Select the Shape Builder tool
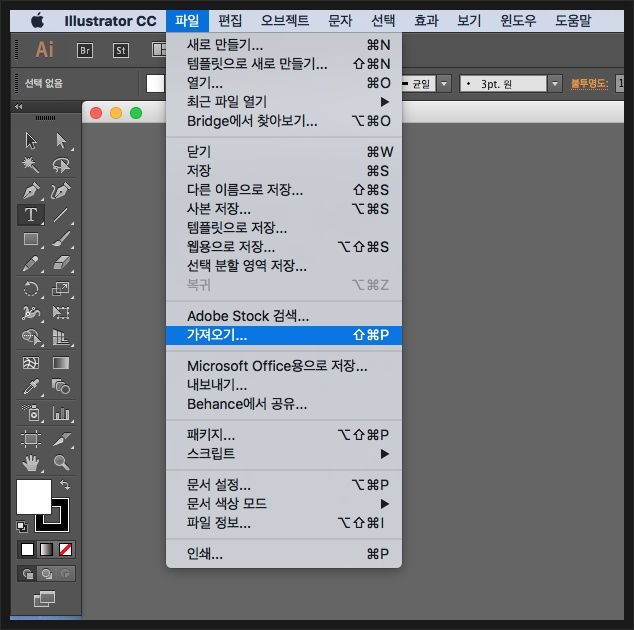Viewport: 634px width, 630px height. pyautogui.click(x=31, y=337)
